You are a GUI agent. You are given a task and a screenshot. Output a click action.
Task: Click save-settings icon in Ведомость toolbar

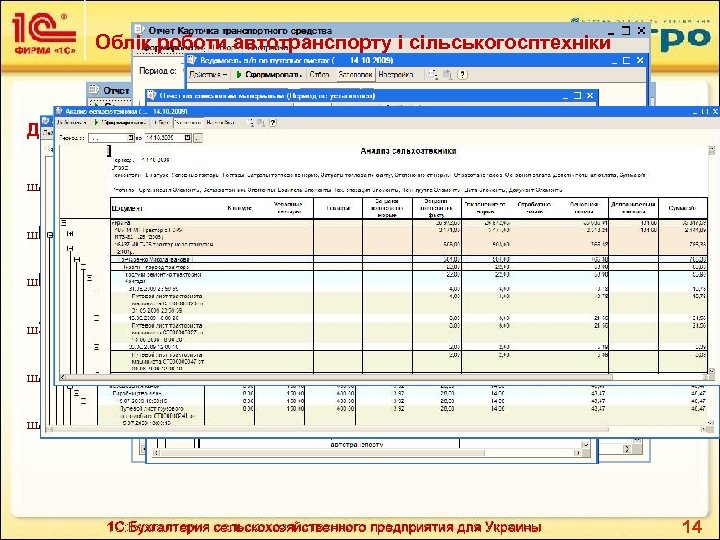pyautogui.click(x=433, y=74)
